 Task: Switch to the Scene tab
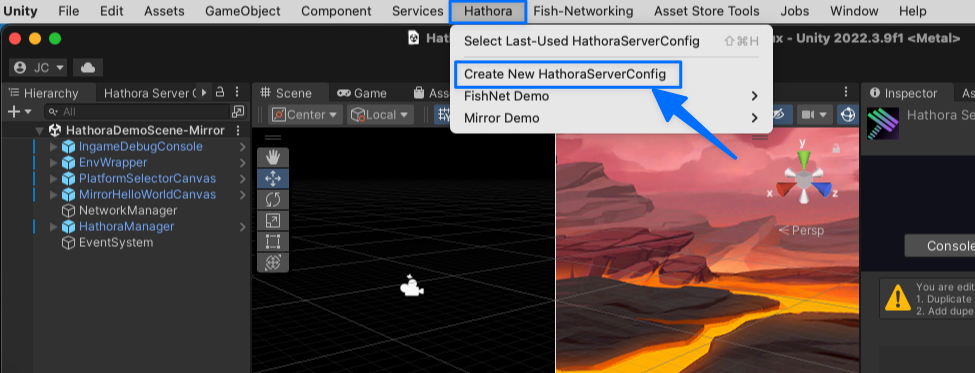tap(286, 93)
